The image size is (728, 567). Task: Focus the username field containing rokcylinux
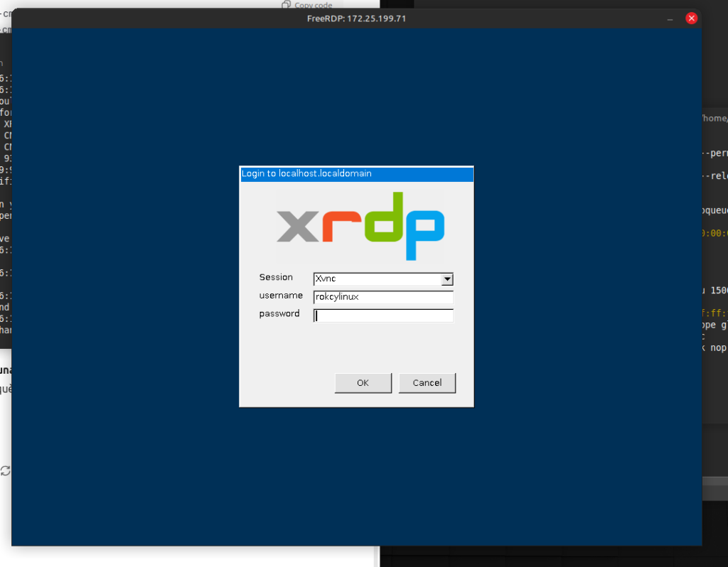[383, 297]
